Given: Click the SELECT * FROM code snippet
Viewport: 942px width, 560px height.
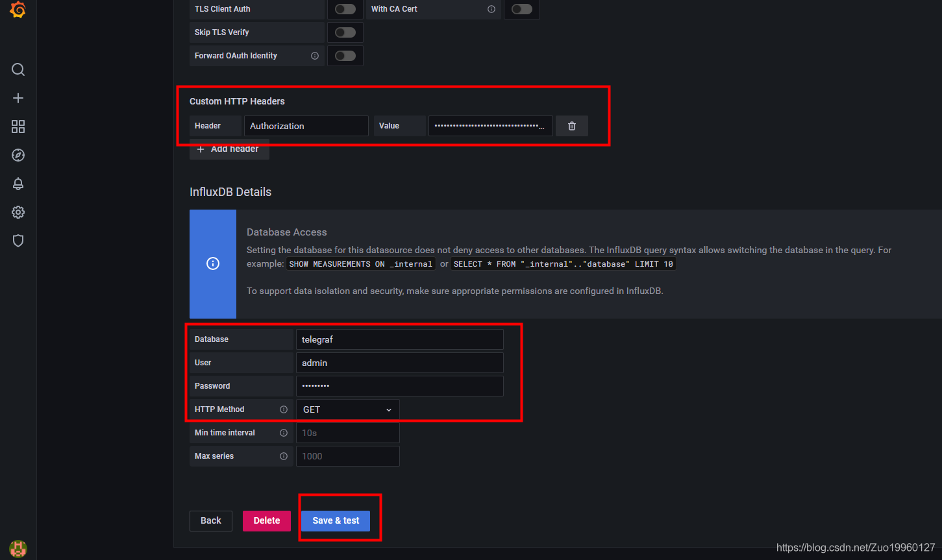Looking at the screenshot, I should (x=564, y=264).
